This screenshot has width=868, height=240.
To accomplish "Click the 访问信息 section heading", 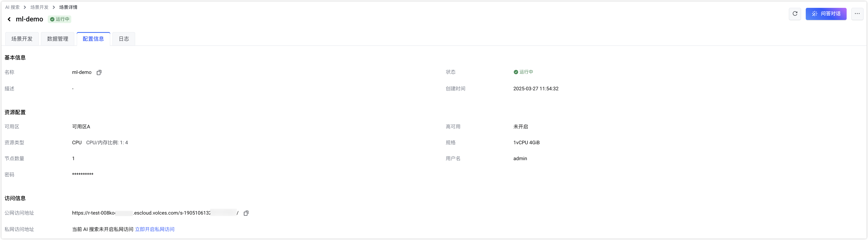I will click(x=15, y=198).
